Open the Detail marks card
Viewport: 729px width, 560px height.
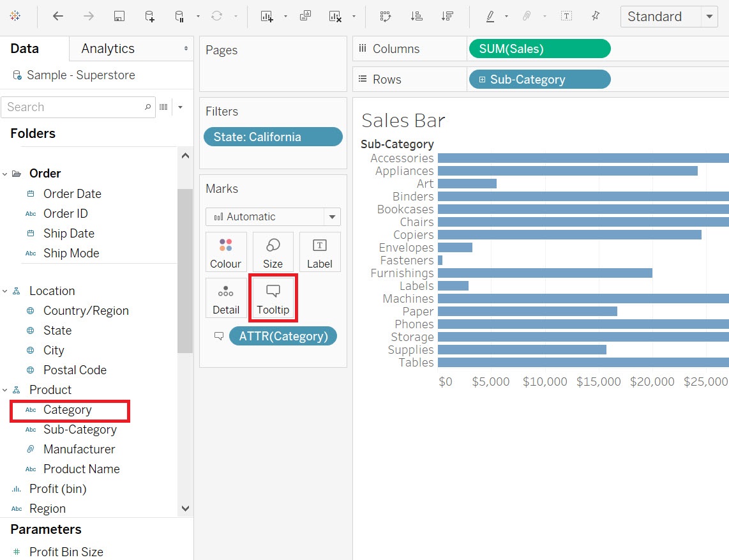click(225, 298)
